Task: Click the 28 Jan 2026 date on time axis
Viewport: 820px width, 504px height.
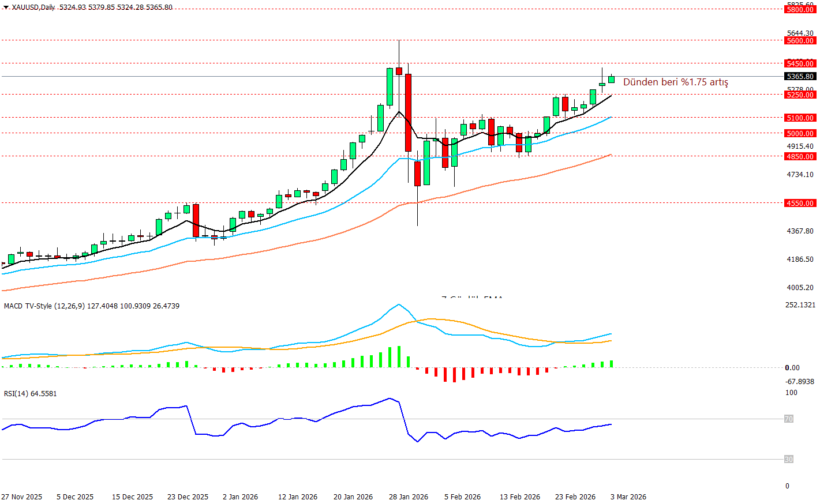Action: 409,497
